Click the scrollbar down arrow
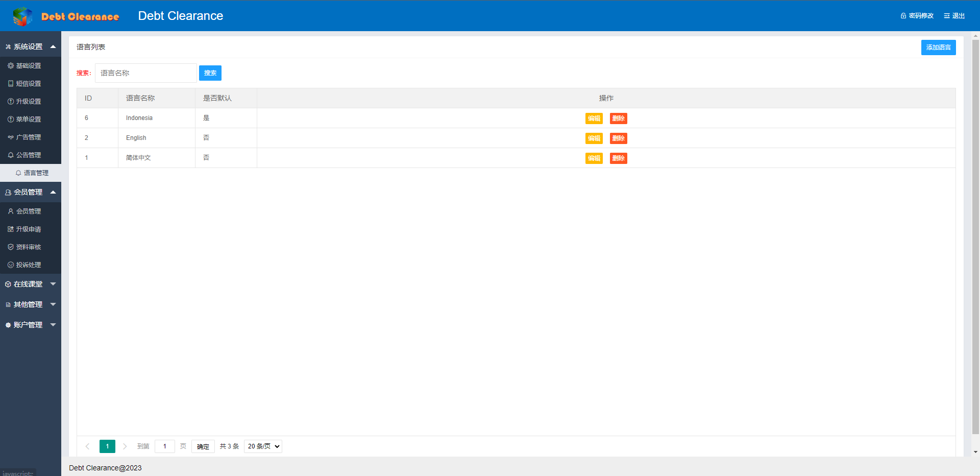980x476 pixels. pos(975,452)
